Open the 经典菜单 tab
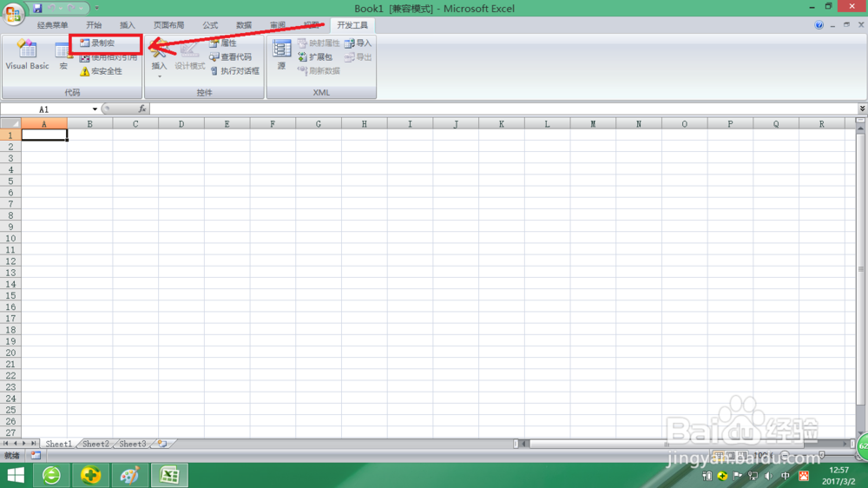This screenshot has width=868, height=488. pos(53,25)
